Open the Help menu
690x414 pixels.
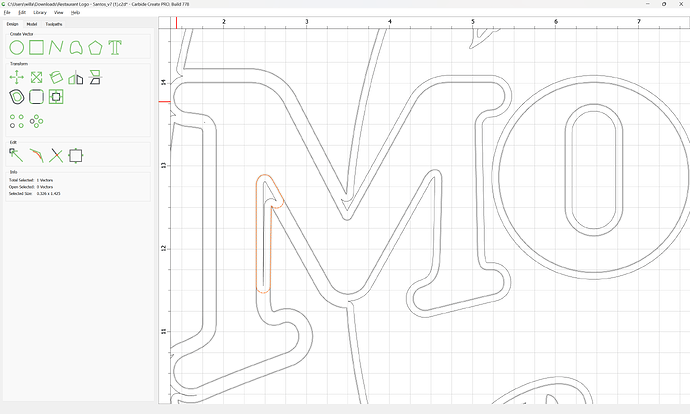click(76, 13)
